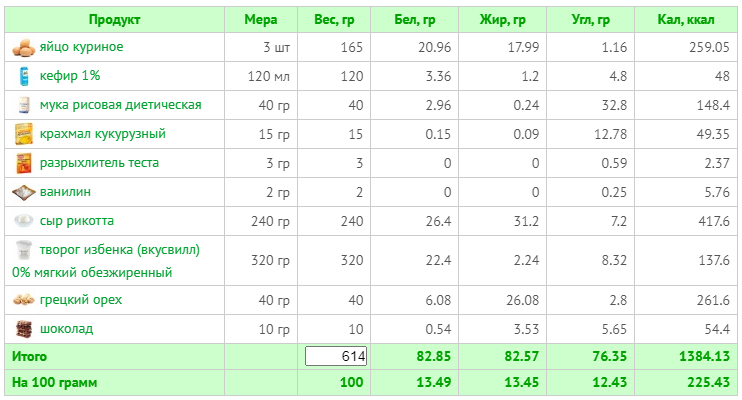
Task: Open the грецкий орех link
Action: [x=81, y=300]
